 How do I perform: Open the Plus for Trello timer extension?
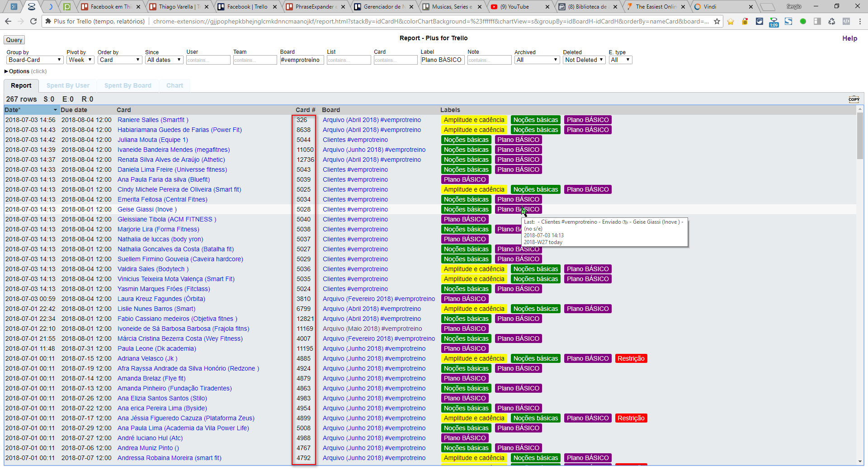tap(774, 22)
